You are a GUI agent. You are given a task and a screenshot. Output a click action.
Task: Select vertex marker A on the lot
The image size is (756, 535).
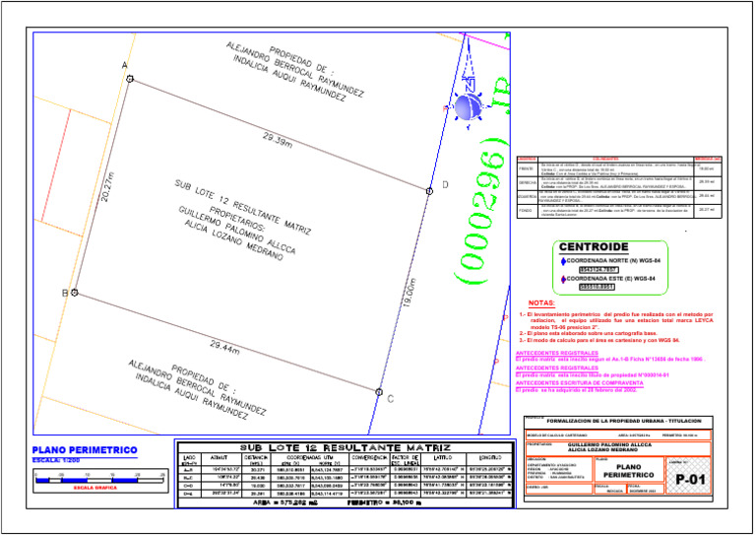click(x=130, y=79)
